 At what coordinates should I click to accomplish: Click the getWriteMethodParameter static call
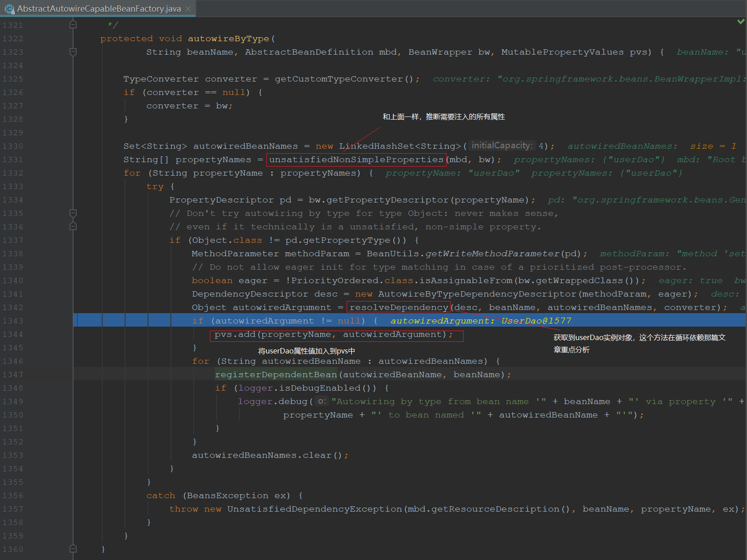click(492, 254)
